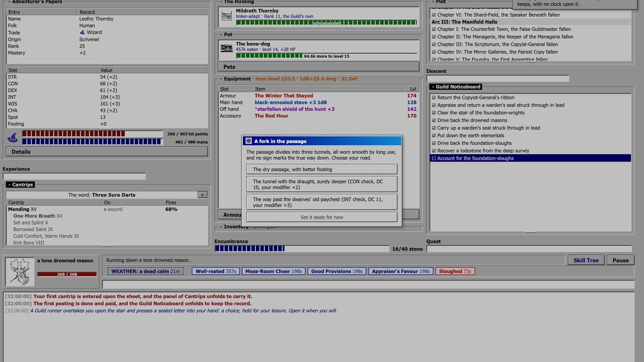Image resolution: width=644 pixels, height=362 pixels.
Task: Click Set it aside for now
Action: 322,217
